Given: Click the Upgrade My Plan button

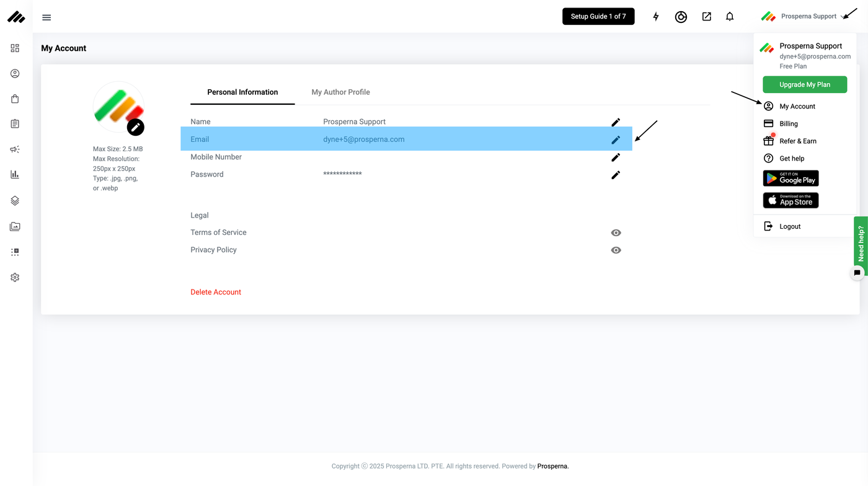Looking at the screenshot, I should click(x=805, y=85).
